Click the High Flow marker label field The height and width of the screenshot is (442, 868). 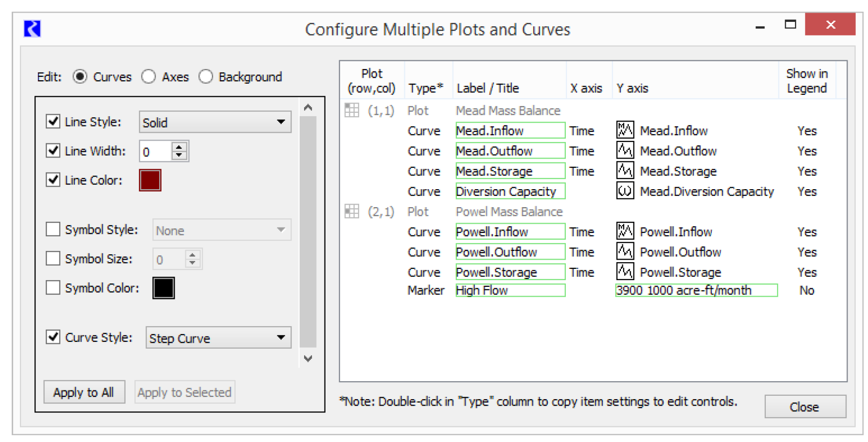[510, 290]
